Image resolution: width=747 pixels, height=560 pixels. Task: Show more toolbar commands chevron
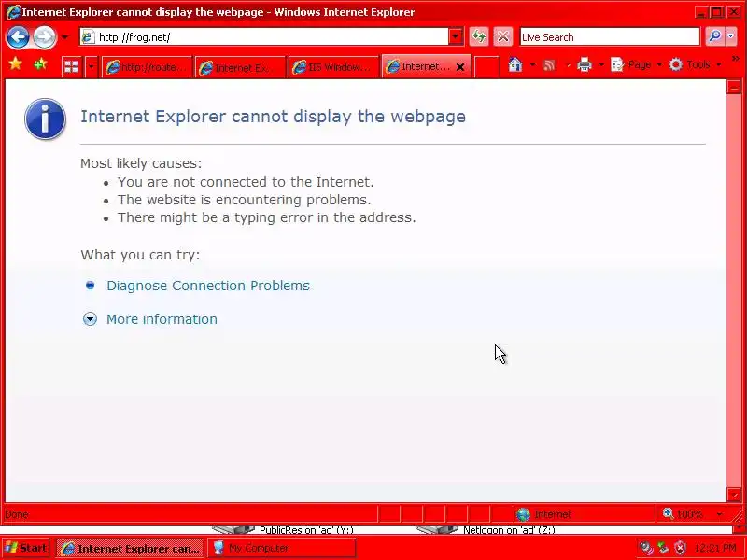pos(735,59)
